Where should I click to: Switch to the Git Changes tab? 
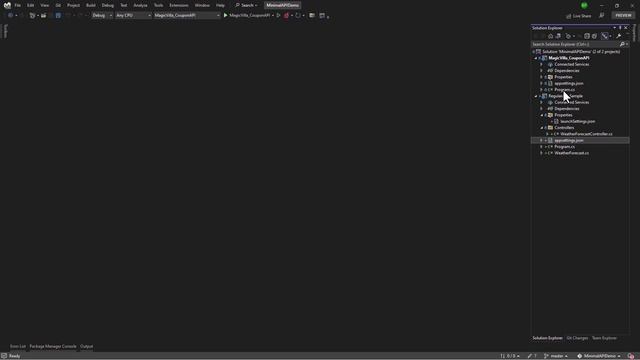click(577, 338)
